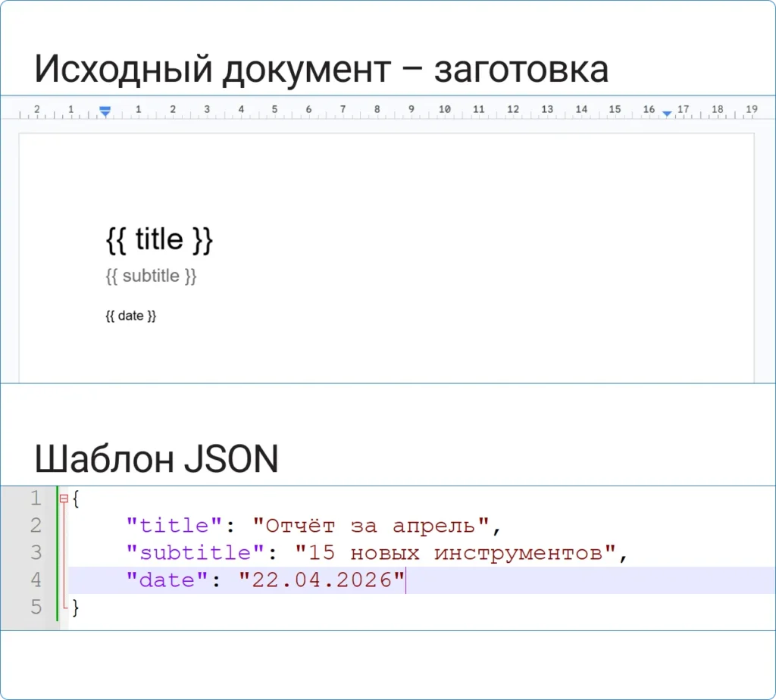Click the heading Шаблон JSON
Viewport: 776px width, 700px height.
(156, 459)
